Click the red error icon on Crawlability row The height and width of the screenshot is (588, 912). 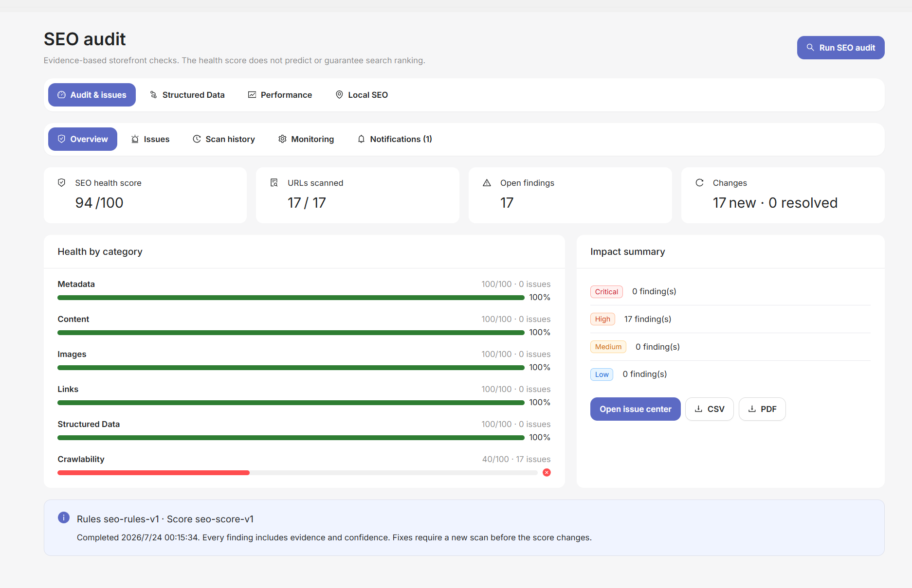547,473
